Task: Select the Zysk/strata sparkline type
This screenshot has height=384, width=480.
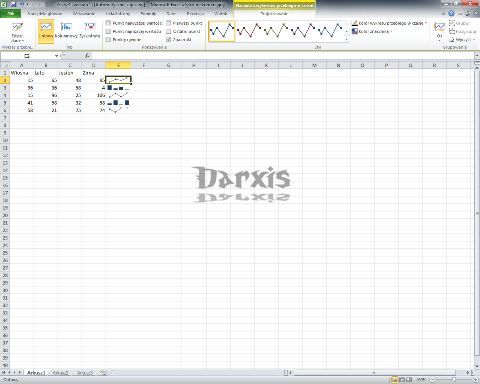Action: point(90,31)
